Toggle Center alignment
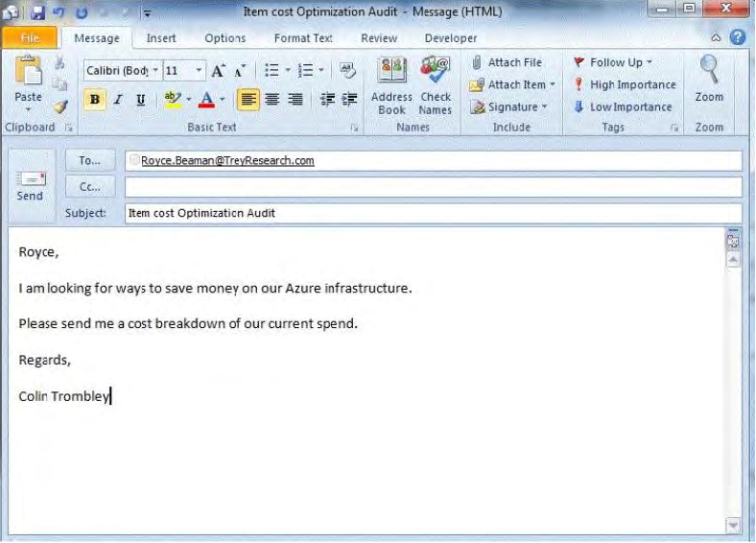 click(x=272, y=100)
